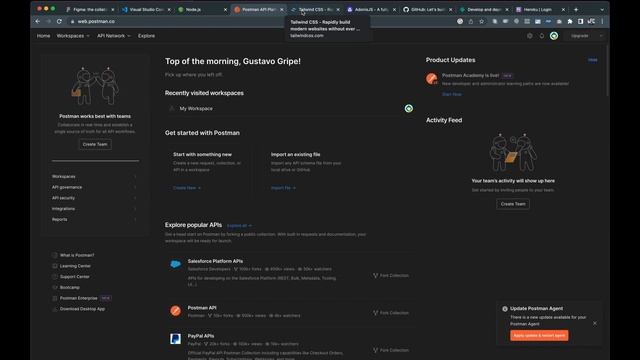Open browser Extensions puzzle icon

[570, 21]
